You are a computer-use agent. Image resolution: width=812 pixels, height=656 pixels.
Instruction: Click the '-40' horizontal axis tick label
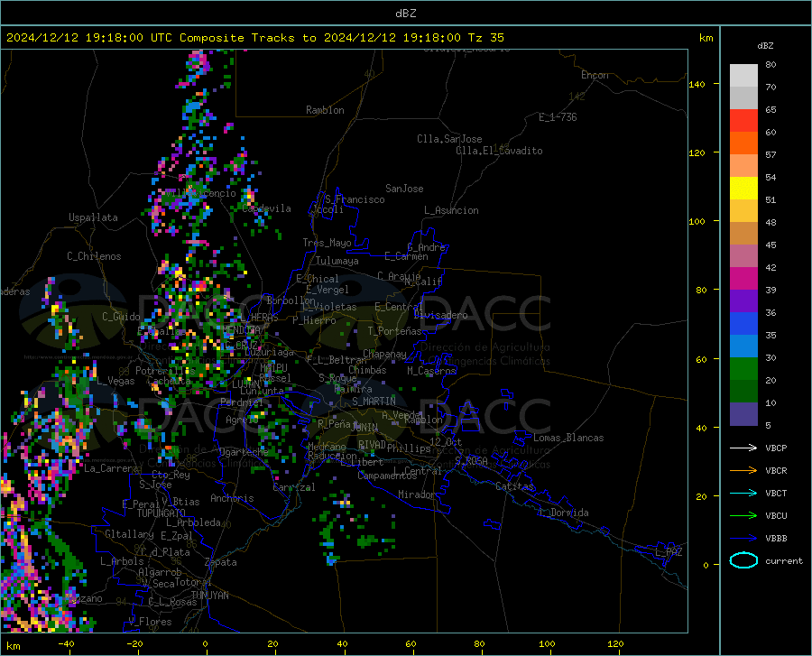[x=66, y=644]
